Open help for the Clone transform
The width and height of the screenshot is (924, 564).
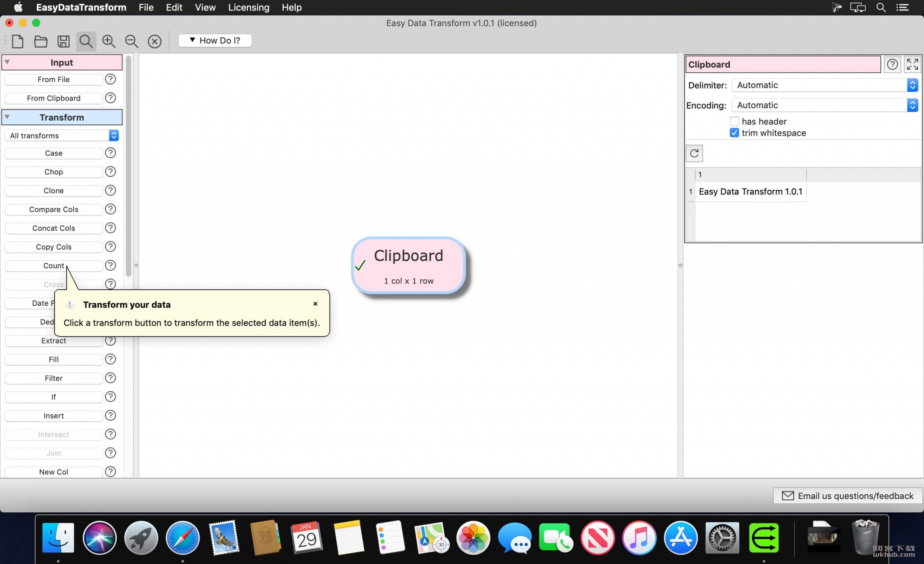[110, 190]
